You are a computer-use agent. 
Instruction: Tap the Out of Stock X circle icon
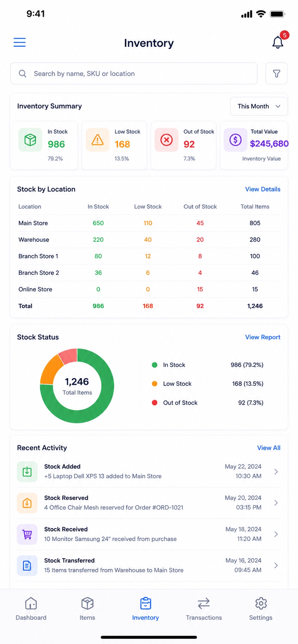pos(166,140)
